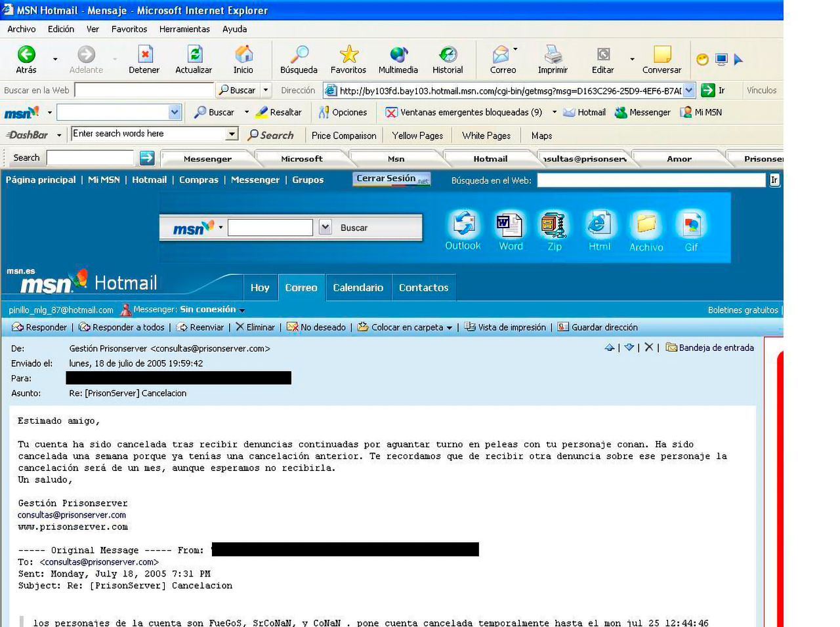Go to next message with down arrow
Viewport: 840px width, 627px height.
click(x=629, y=348)
